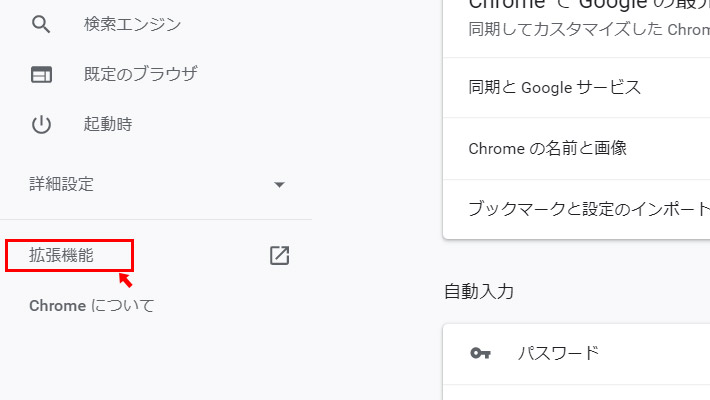Select the 起動時 sidebar item
Viewport: 710px width, 400px height.
coord(108,125)
